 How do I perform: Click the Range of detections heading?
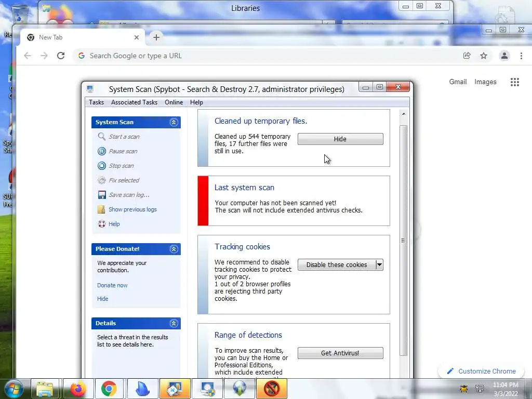click(248, 335)
